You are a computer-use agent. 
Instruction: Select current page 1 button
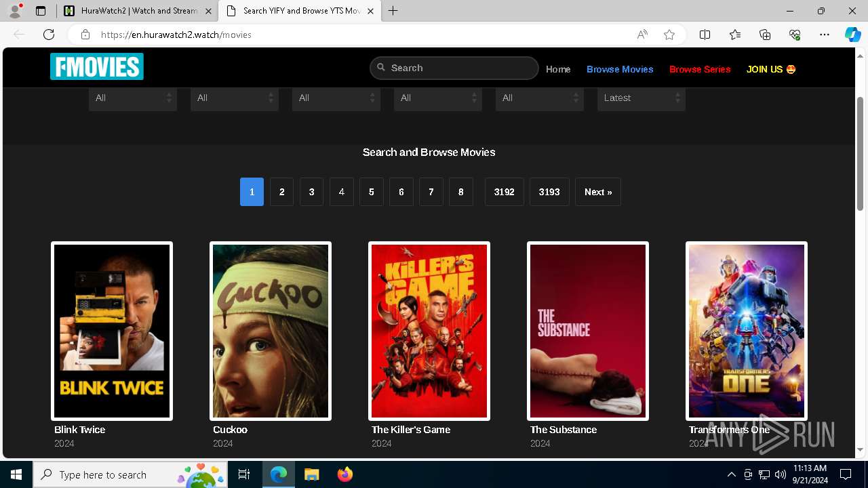click(252, 192)
